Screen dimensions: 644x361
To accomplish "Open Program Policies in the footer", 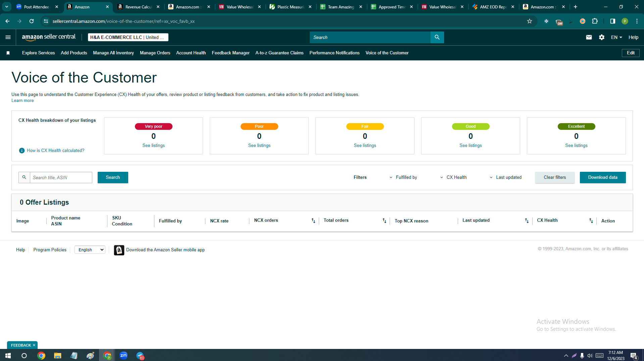I will [50, 250].
